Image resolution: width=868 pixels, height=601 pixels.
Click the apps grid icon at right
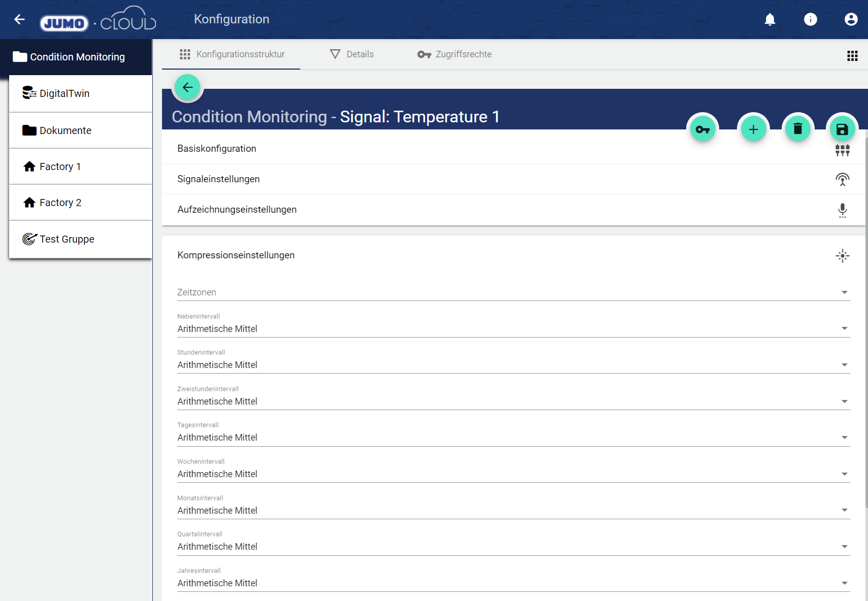coord(852,56)
